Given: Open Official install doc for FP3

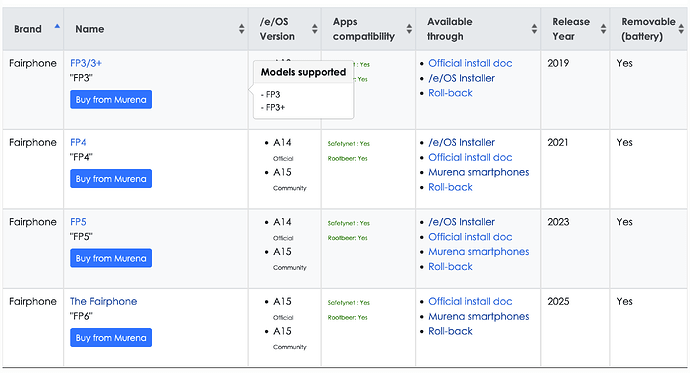Looking at the screenshot, I should [x=470, y=63].
